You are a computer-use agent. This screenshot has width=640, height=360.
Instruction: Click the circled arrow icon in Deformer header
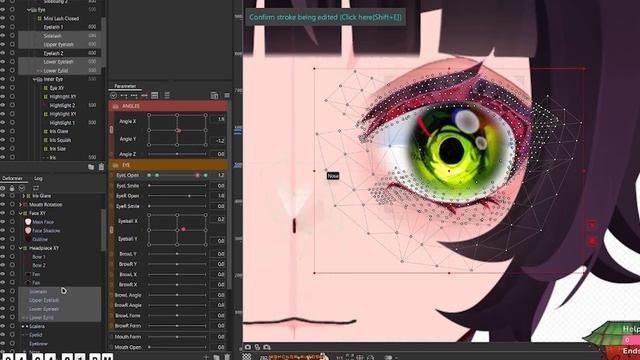coord(22,188)
